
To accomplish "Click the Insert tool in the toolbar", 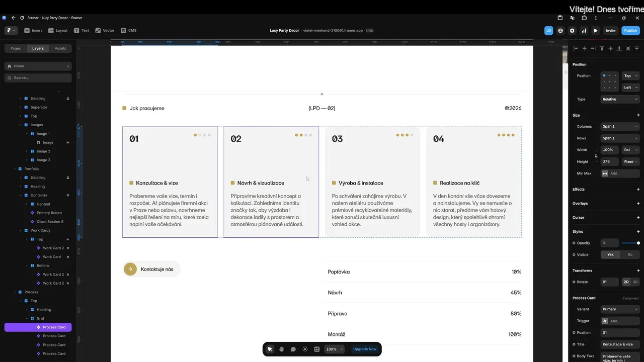I will click(33, 31).
